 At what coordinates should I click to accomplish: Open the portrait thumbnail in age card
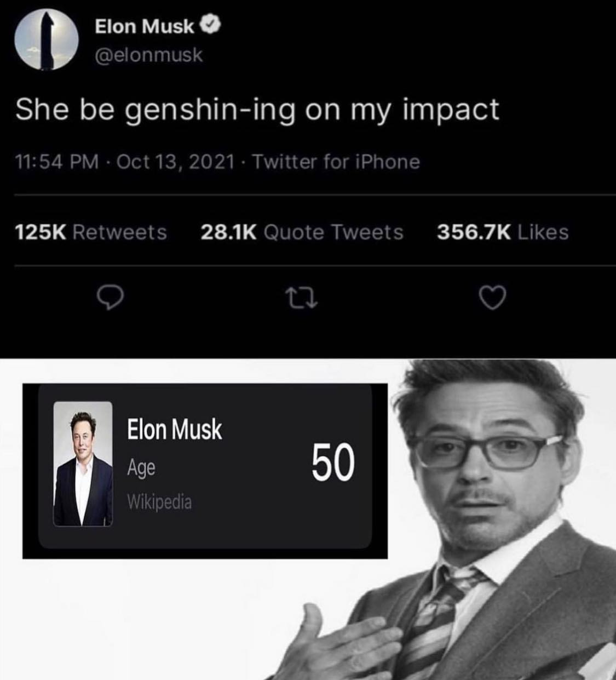(83, 464)
